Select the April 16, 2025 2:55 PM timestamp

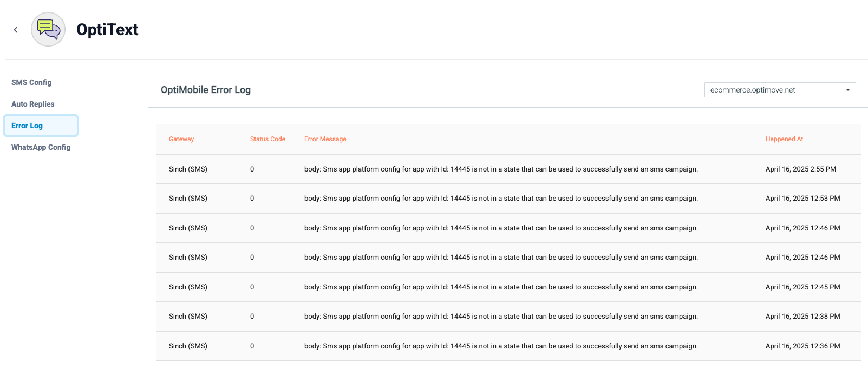801,169
